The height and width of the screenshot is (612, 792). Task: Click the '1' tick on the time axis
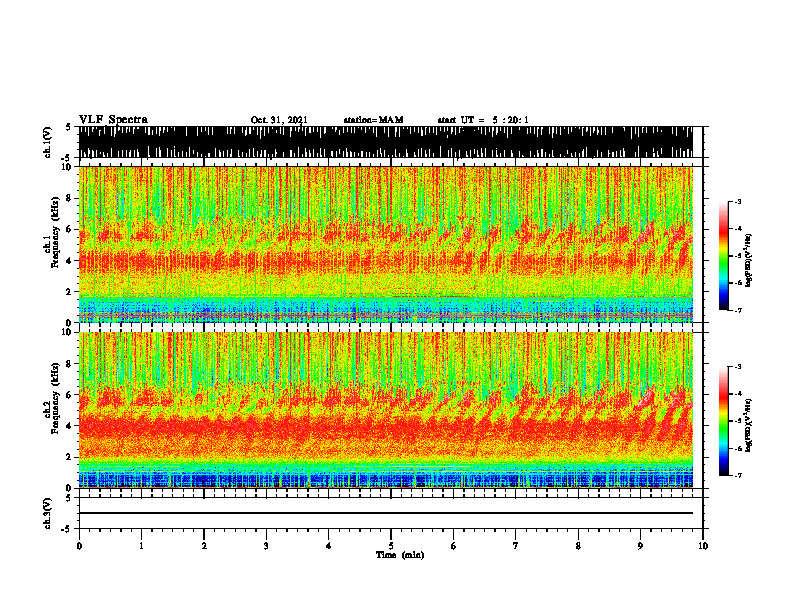(141, 546)
